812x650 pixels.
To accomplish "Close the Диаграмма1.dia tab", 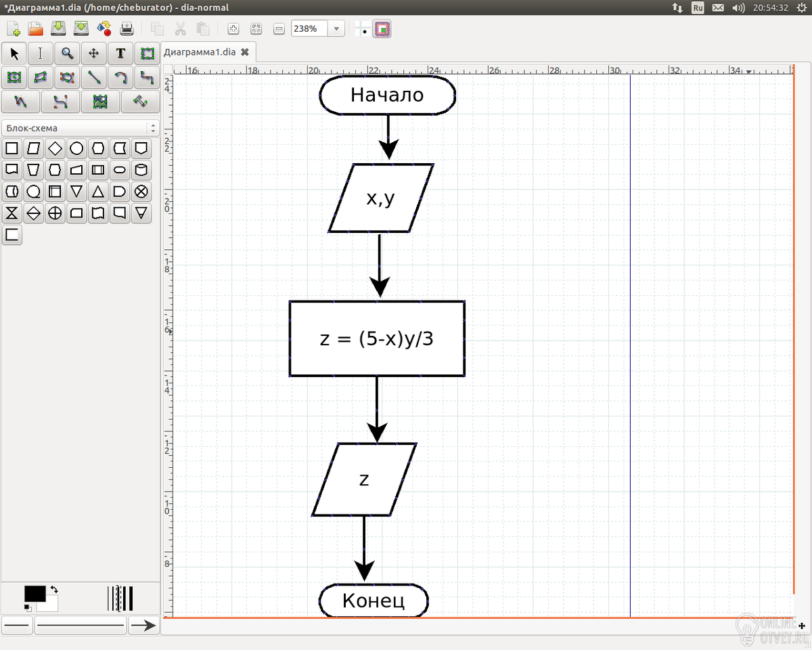I will (x=245, y=51).
